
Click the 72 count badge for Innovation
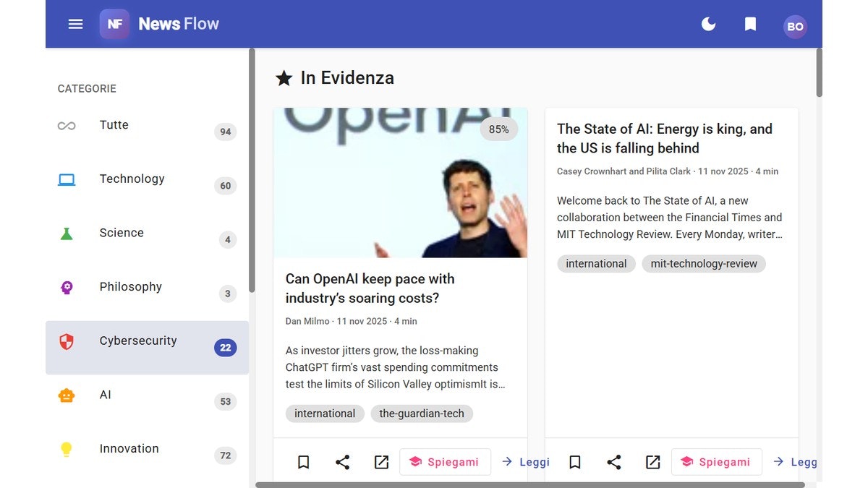click(226, 455)
